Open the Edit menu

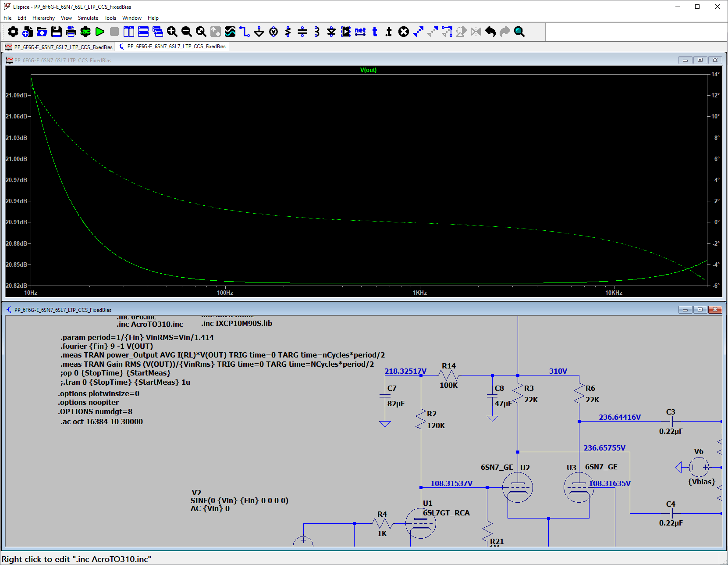pyautogui.click(x=22, y=18)
